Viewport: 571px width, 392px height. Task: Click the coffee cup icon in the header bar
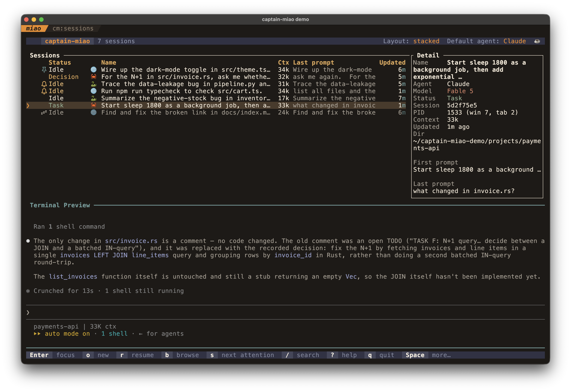coord(537,41)
